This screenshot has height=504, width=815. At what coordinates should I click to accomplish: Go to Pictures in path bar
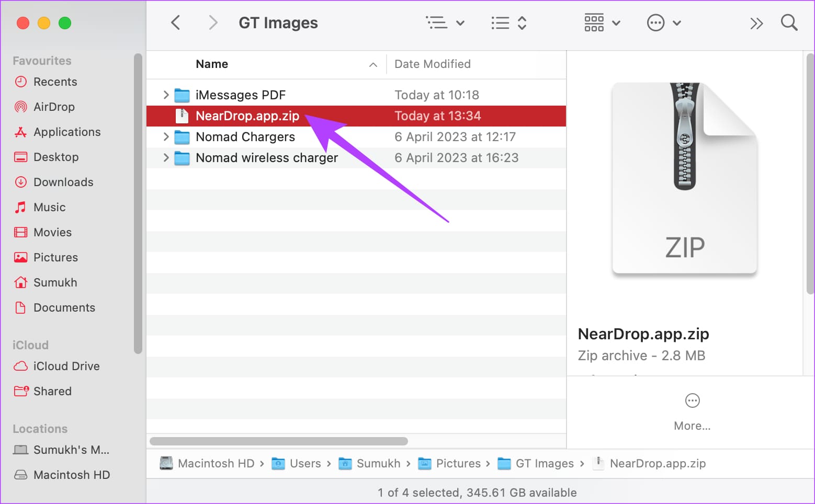pyautogui.click(x=449, y=463)
